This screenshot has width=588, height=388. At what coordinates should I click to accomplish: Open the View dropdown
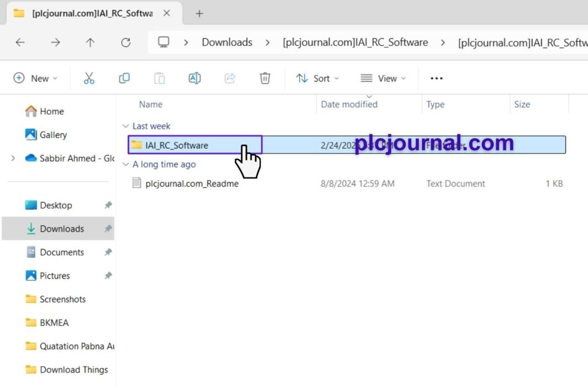click(x=383, y=78)
